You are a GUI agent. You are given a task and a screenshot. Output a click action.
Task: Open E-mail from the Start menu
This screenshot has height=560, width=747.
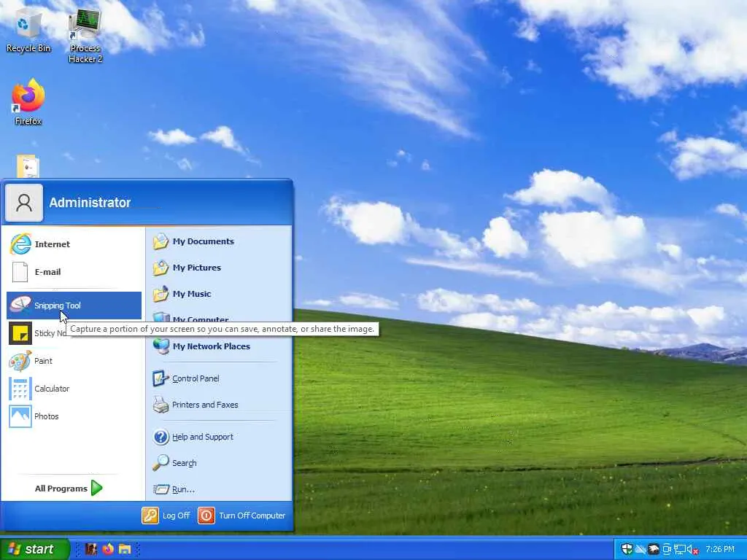(74, 272)
